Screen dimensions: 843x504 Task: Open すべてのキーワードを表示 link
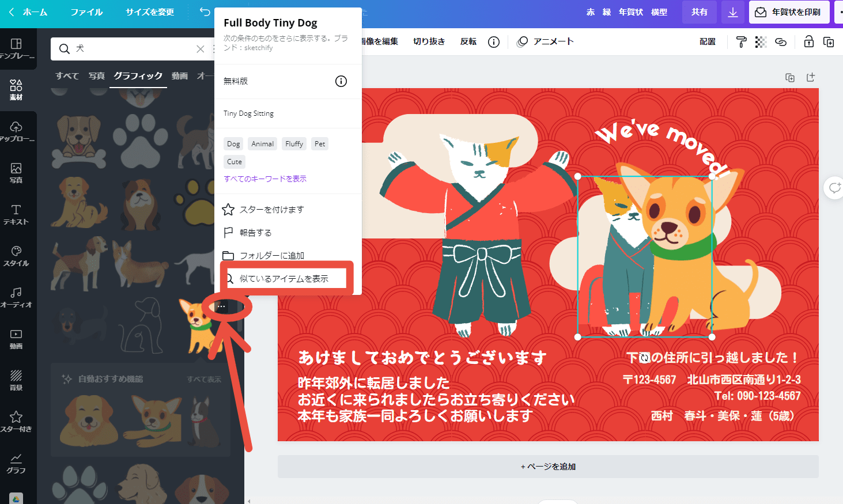(x=264, y=179)
